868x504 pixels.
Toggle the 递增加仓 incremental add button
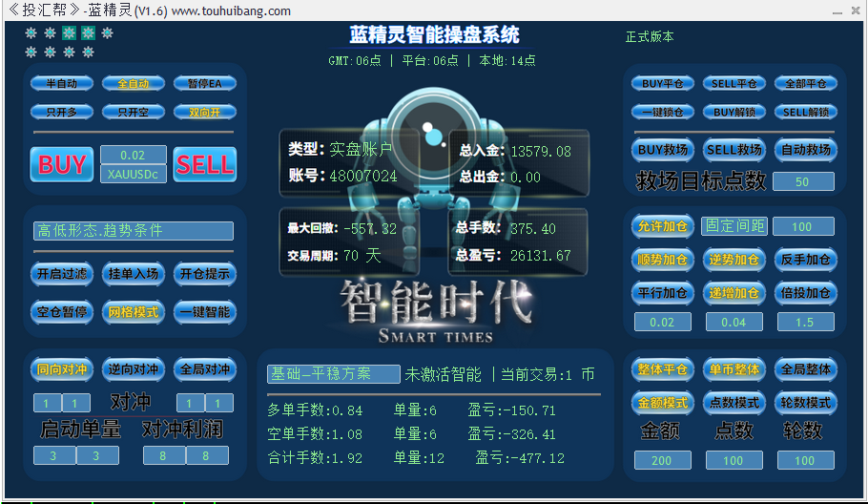pyautogui.click(x=734, y=293)
